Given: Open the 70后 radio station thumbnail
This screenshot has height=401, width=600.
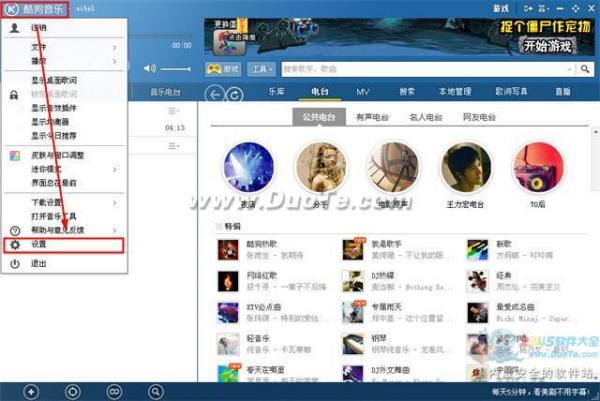Looking at the screenshot, I should point(538,167).
